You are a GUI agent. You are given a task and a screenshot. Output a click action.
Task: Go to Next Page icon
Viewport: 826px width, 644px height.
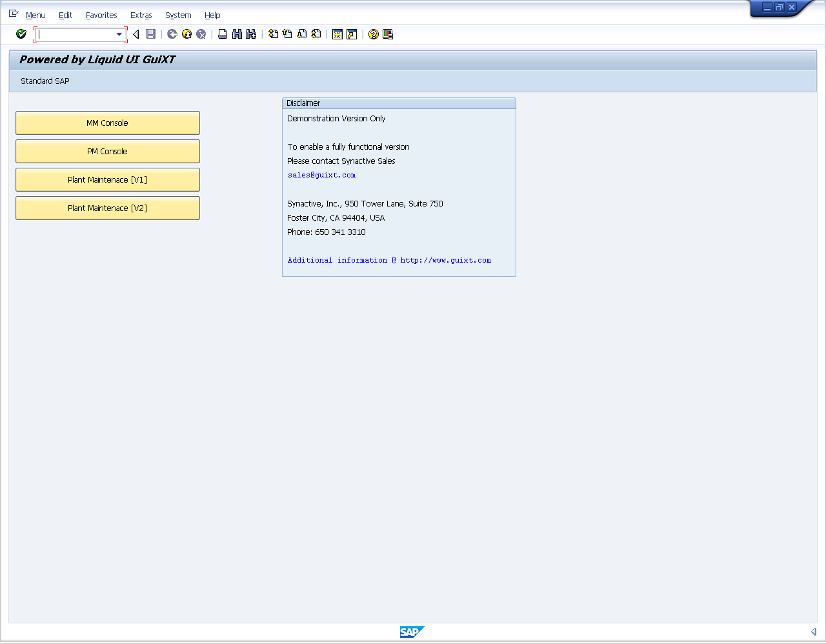[302, 34]
